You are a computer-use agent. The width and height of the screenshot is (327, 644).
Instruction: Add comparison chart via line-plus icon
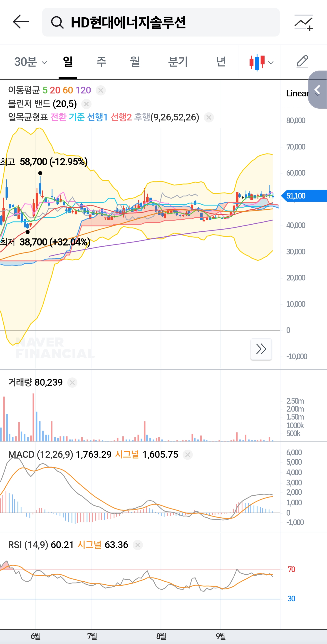click(x=303, y=23)
